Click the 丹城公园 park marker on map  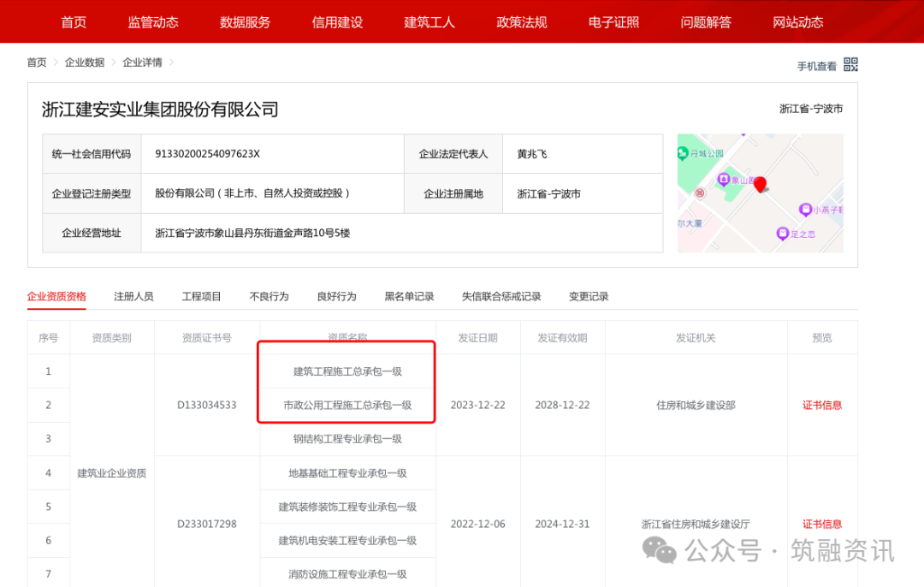coord(683,154)
